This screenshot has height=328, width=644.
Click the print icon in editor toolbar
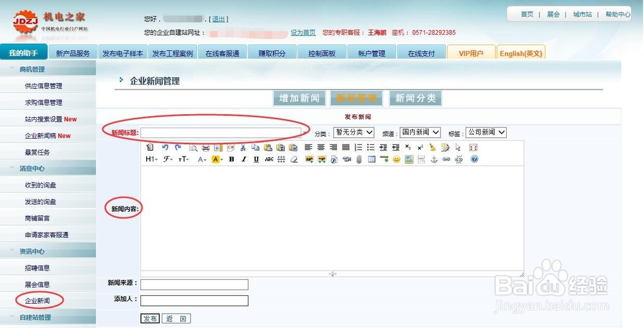click(205, 147)
